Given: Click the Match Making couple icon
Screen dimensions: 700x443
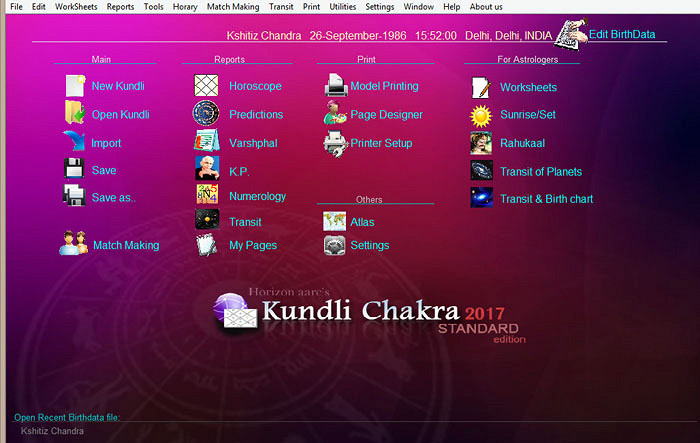Looking at the screenshot, I should coord(74,243).
